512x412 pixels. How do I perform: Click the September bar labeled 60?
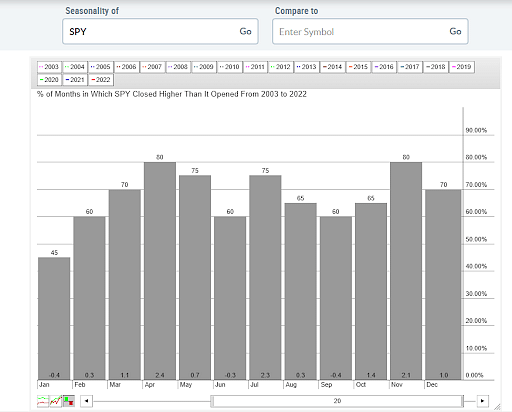336,298
